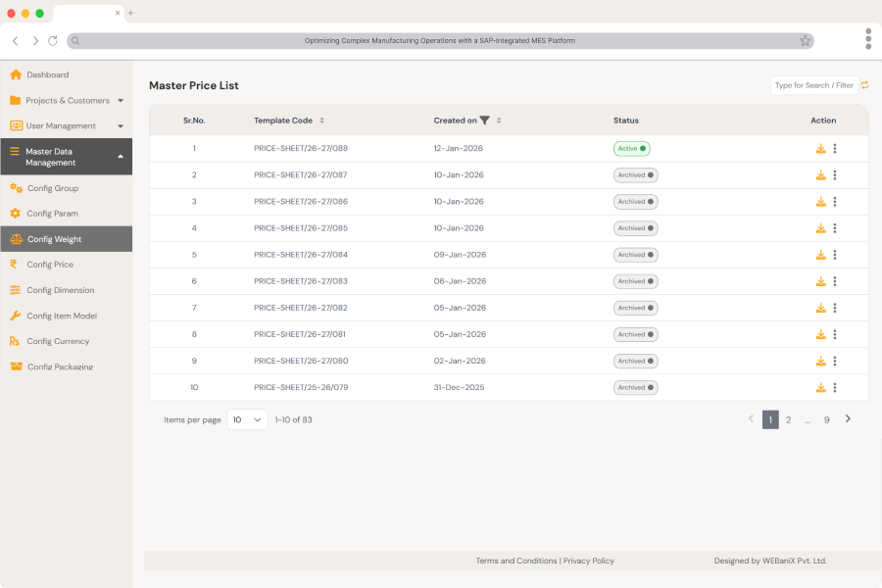Click the filter icon on Created on
Viewport: 882px width, 588px height.
click(485, 121)
